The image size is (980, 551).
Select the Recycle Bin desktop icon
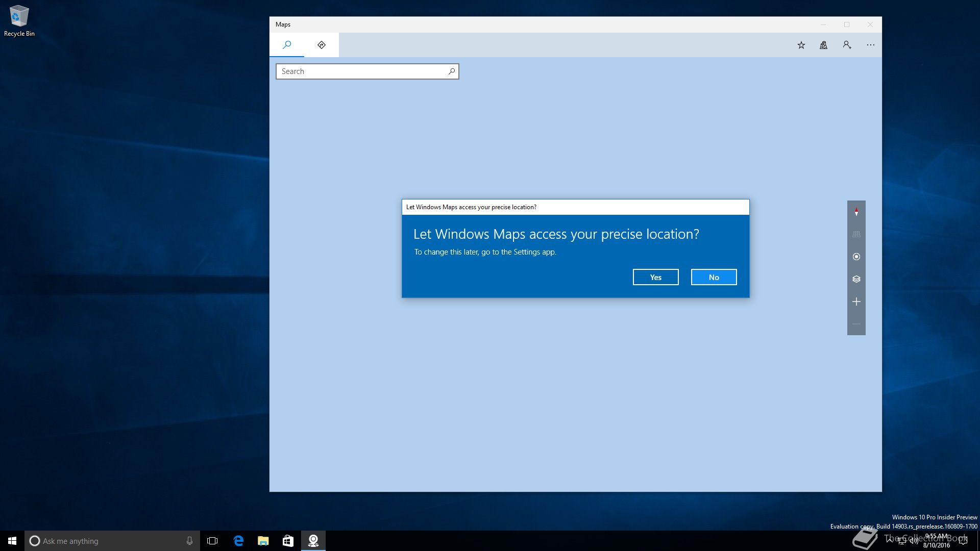coord(19,21)
